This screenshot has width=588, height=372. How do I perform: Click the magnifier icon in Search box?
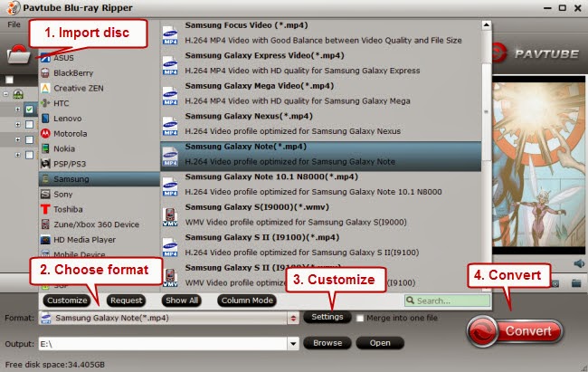pyautogui.click(x=411, y=300)
